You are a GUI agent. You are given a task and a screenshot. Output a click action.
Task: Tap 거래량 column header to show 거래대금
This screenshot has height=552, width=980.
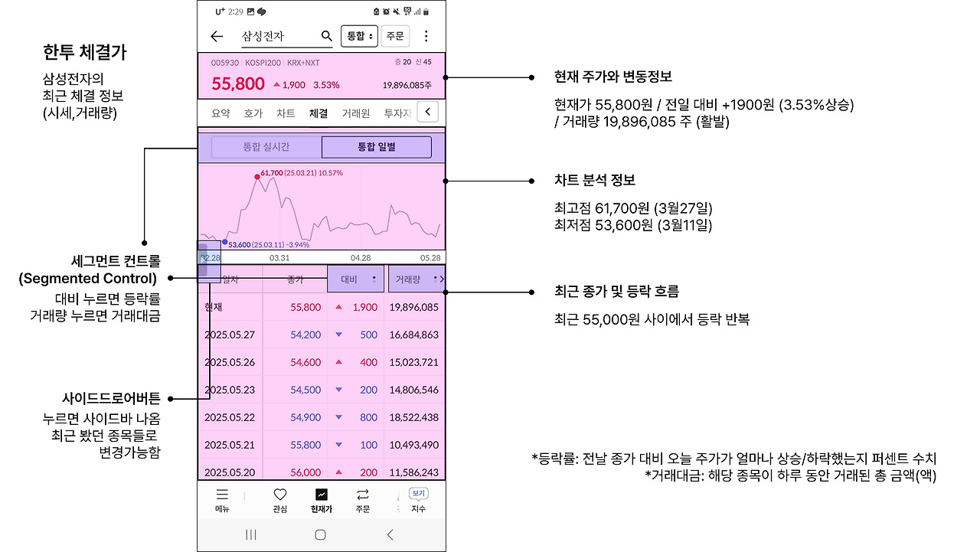coord(413,279)
